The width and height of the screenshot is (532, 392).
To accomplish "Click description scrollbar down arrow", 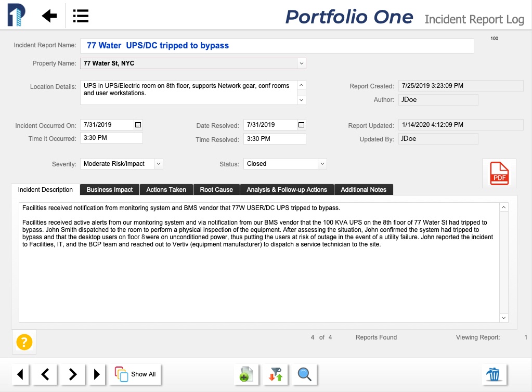I will coord(504,318).
